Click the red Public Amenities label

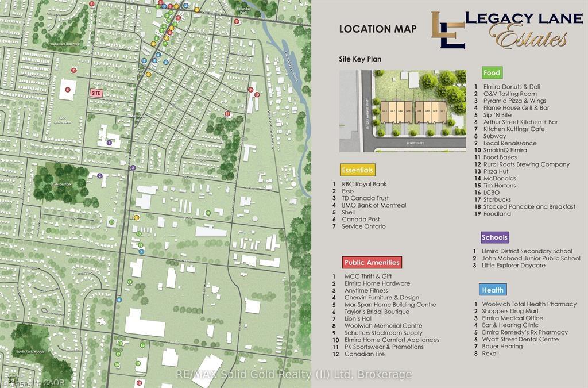tap(372, 263)
